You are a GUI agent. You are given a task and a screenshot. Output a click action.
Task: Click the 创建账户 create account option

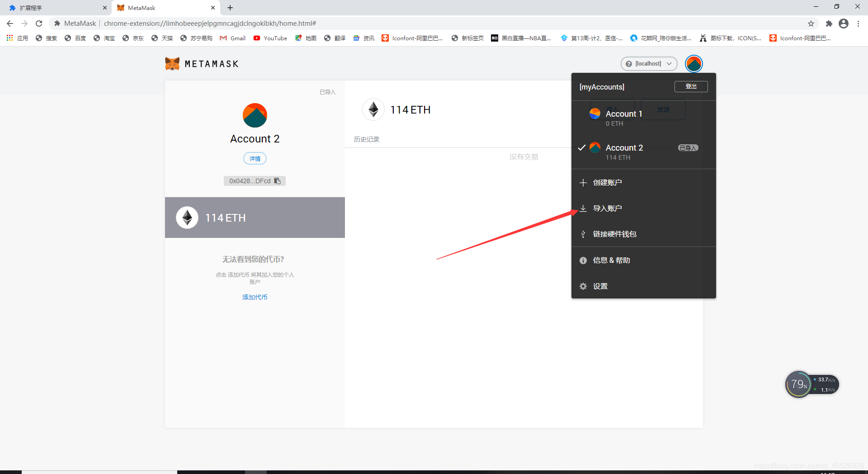coord(644,183)
